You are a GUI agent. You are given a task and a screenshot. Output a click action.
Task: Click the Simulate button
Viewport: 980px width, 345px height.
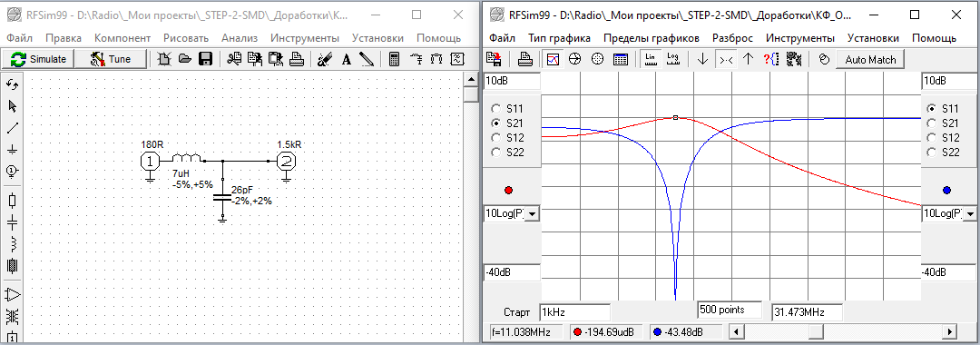[38, 59]
